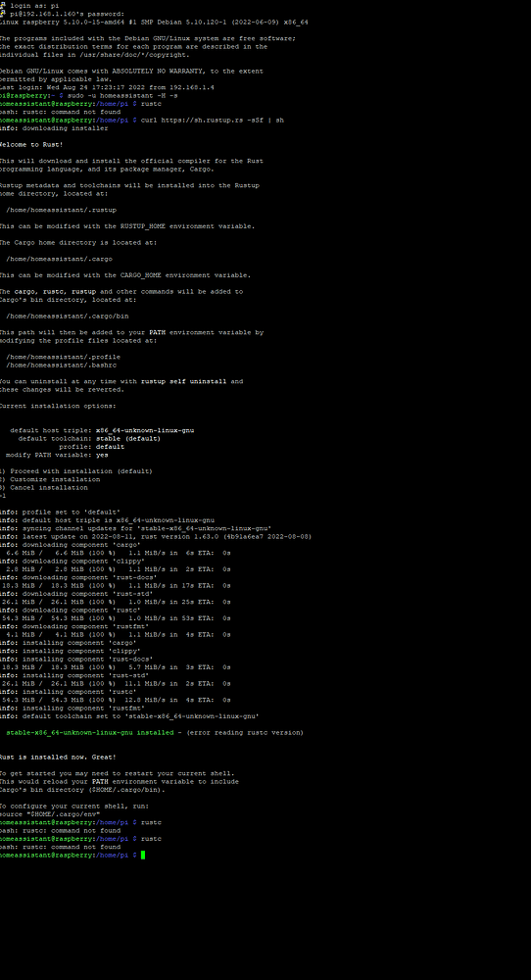
Task: Click the 'curl https://sh.rustup.rs -sSf | sh' command
Action: [x=213, y=120]
